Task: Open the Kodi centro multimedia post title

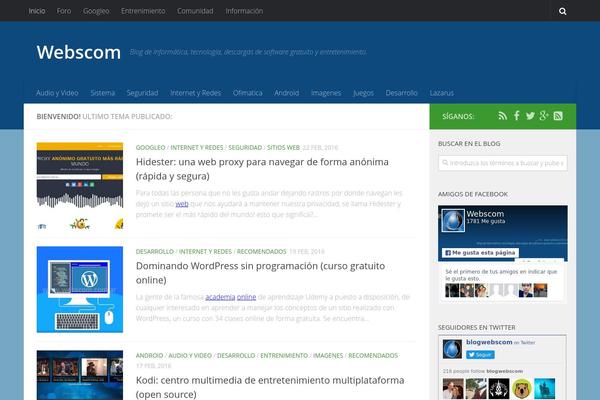Action: 270,387
